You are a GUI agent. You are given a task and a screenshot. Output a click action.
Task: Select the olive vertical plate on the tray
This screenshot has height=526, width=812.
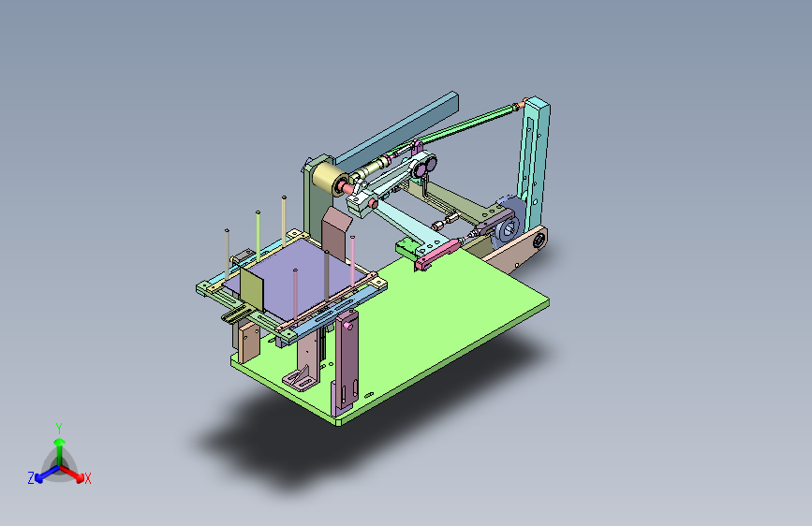[x=252, y=289]
